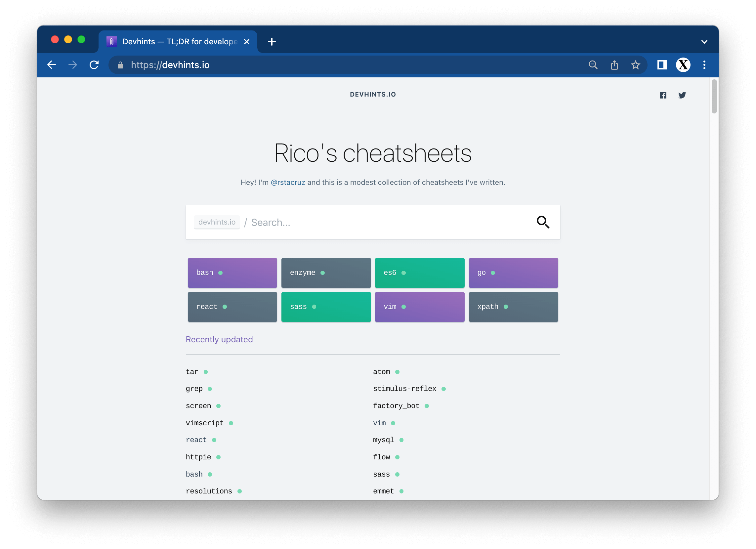The height and width of the screenshot is (549, 756).
Task: Open the Twitter share icon
Action: click(682, 95)
